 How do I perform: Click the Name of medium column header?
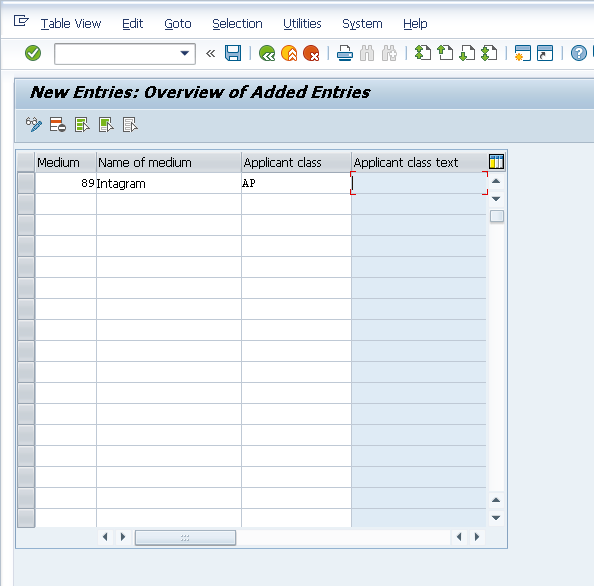tap(169, 163)
